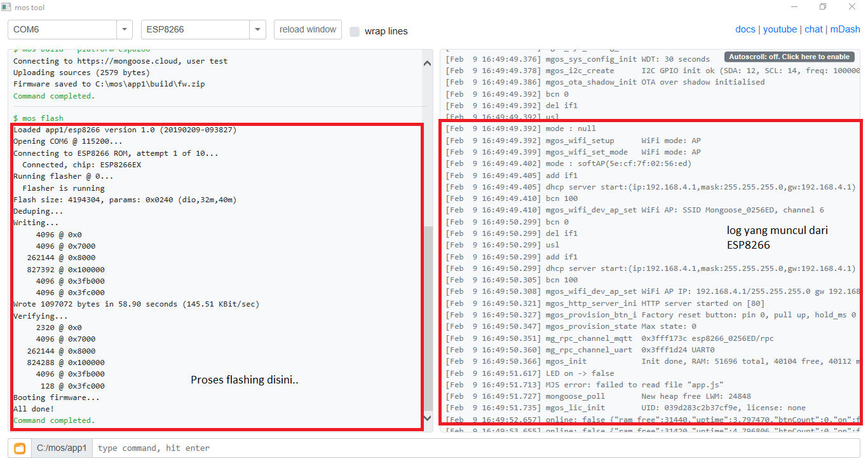Click the mos tool icon in title bar

6,7
